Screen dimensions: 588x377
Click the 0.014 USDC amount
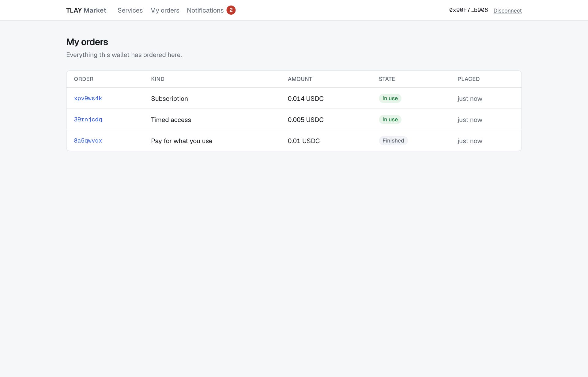click(306, 99)
